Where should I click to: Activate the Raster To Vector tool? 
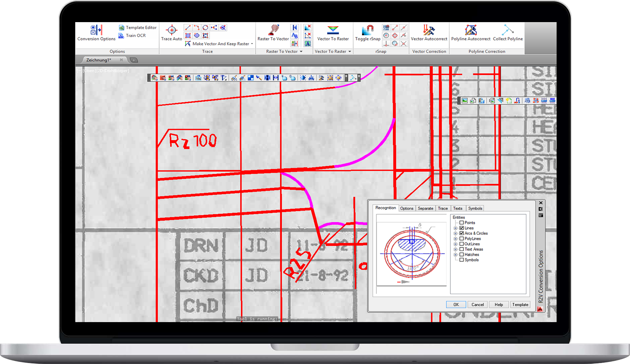[x=273, y=33]
